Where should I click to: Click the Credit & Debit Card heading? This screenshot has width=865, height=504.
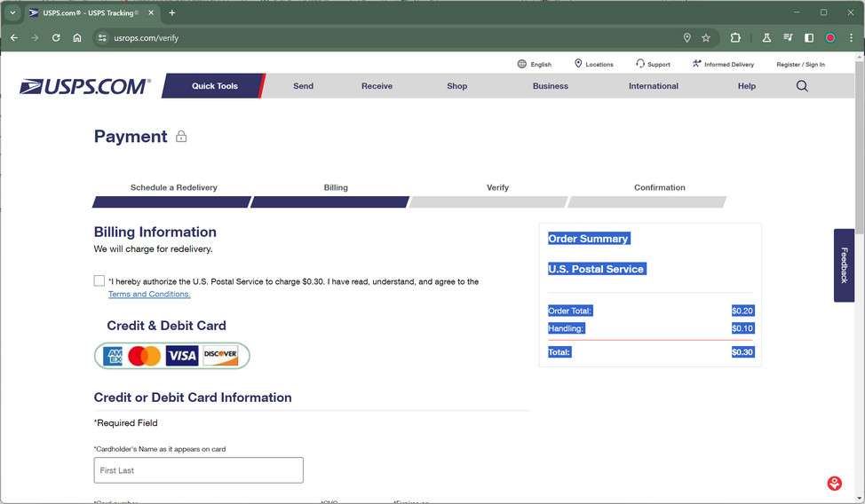point(167,326)
